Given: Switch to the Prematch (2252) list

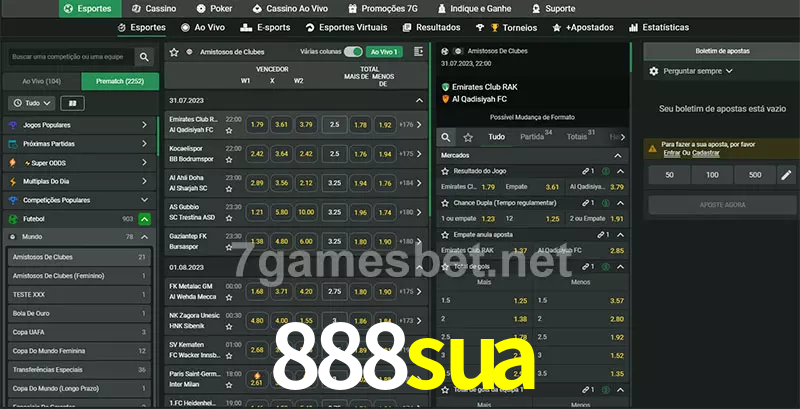Looking at the screenshot, I should [x=120, y=81].
